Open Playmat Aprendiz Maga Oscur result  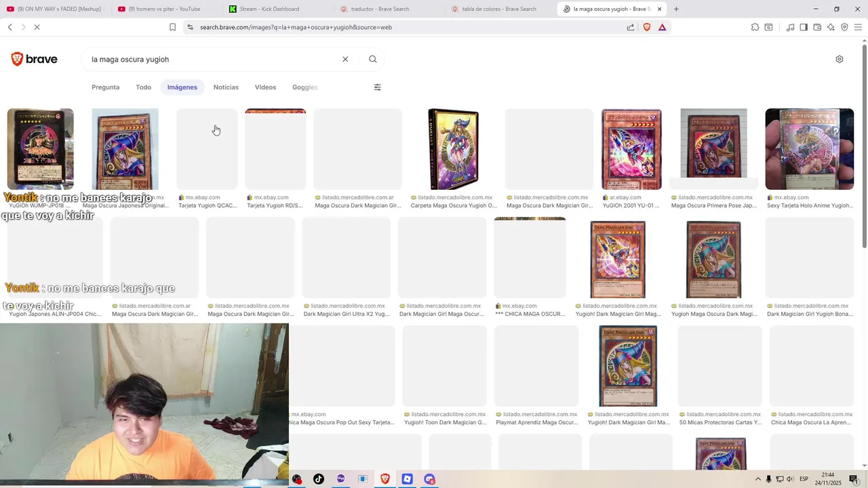[537, 422]
